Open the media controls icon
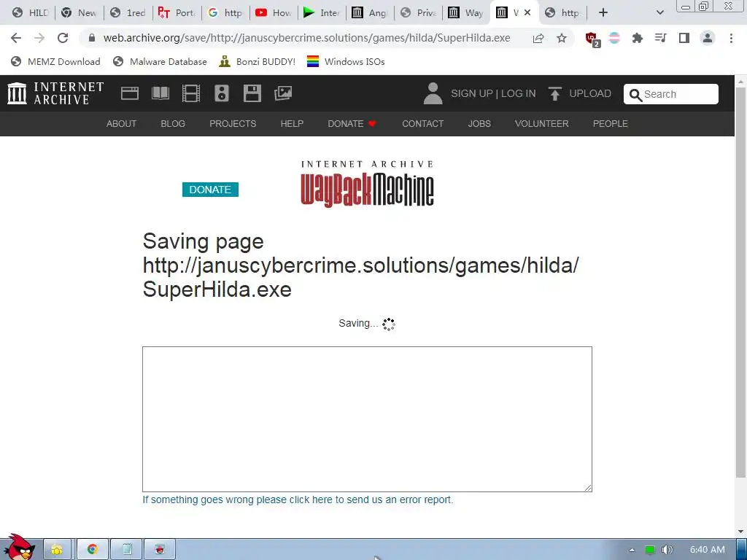 pyautogui.click(x=661, y=38)
